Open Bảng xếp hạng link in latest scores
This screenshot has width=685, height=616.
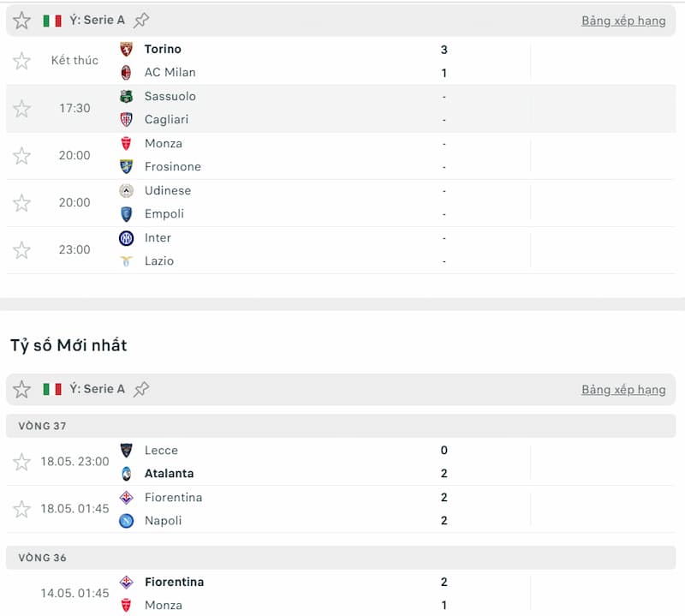tap(622, 390)
